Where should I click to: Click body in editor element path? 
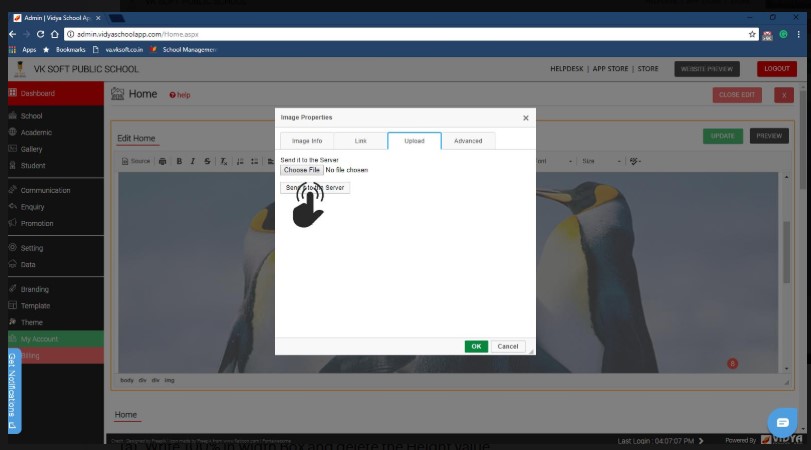[x=127, y=380]
